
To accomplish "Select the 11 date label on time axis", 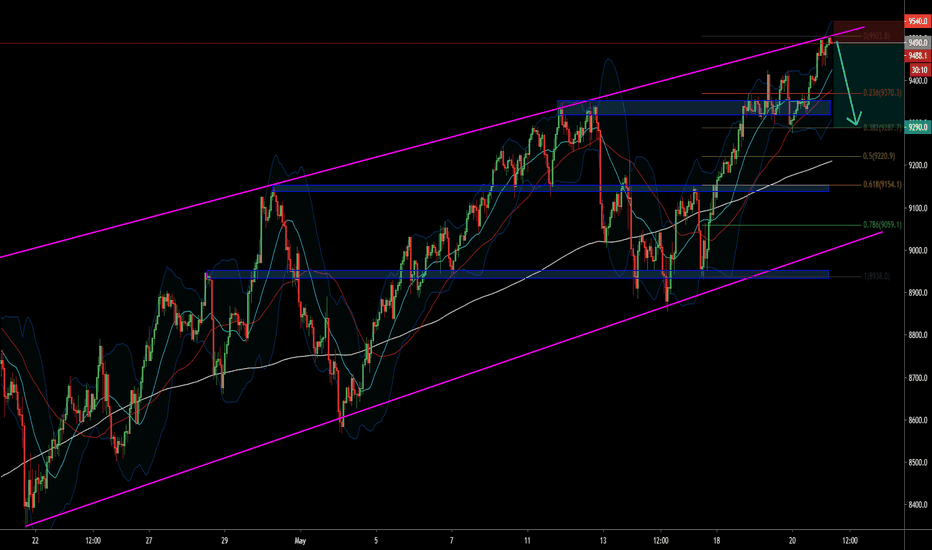I will coord(527,540).
